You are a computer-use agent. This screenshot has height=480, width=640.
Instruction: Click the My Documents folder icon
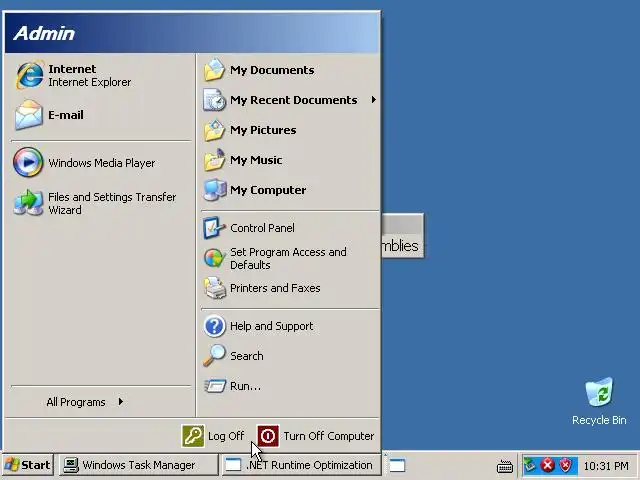tap(214, 70)
